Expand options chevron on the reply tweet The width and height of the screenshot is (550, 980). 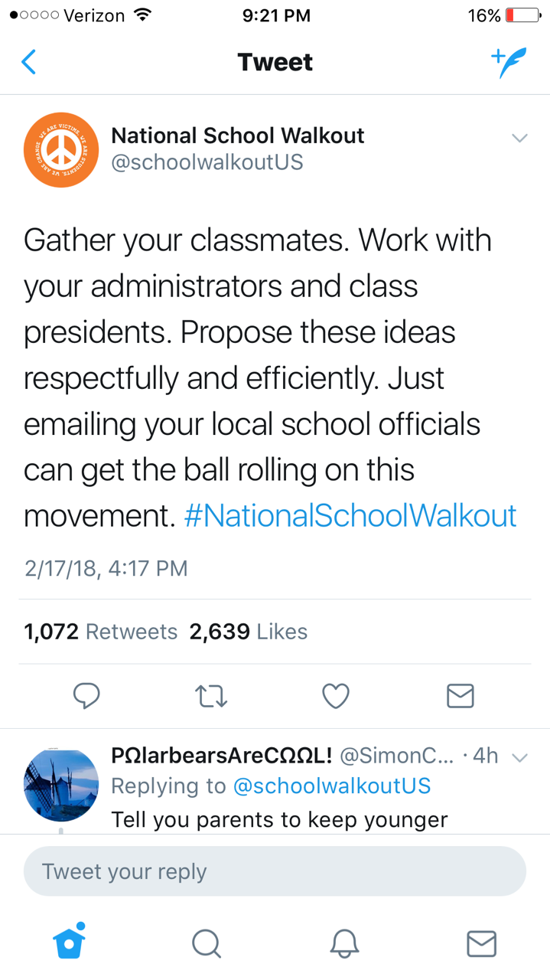click(x=519, y=758)
